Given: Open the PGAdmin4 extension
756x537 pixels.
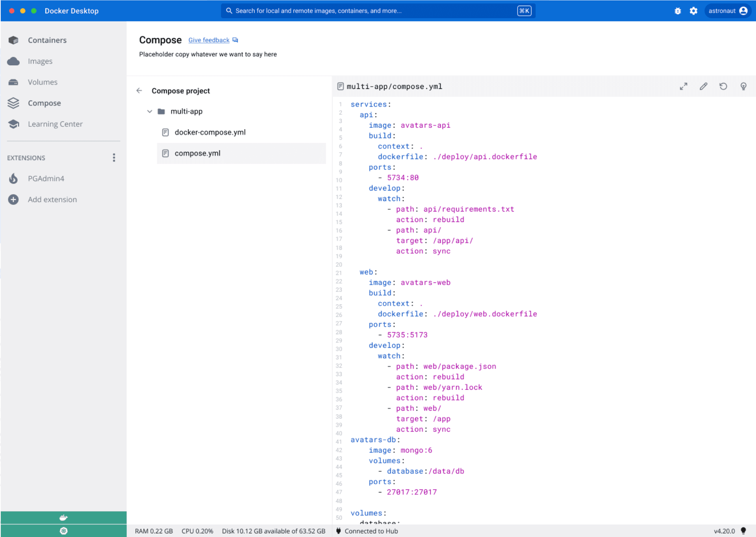Looking at the screenshot, I should (46, 179).
